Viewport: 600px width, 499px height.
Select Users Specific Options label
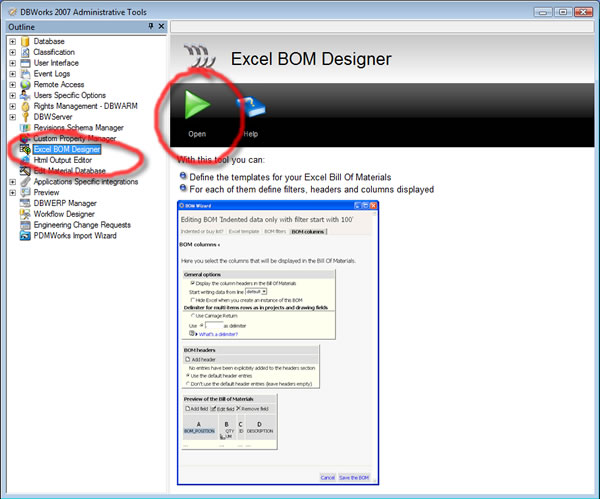pos(70,95)
